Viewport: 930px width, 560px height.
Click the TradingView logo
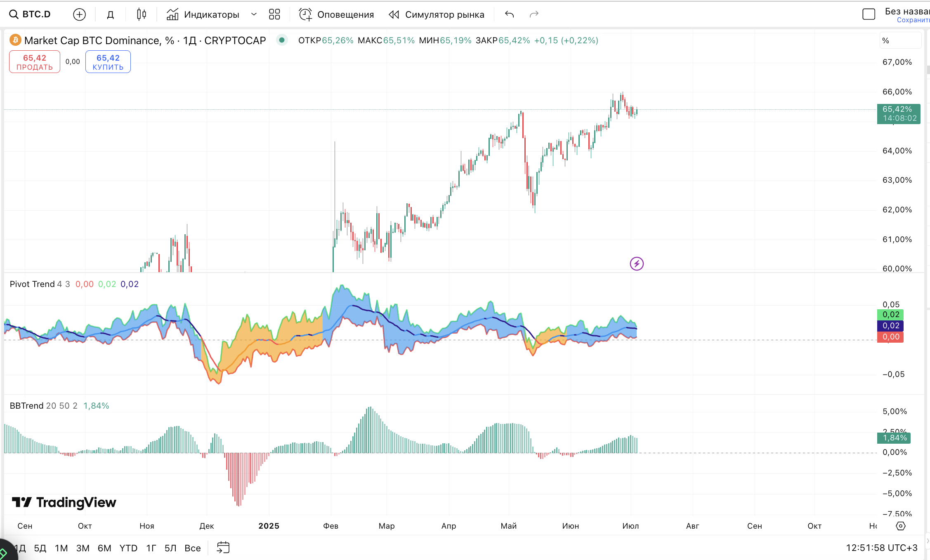click(x=64, y=502)
